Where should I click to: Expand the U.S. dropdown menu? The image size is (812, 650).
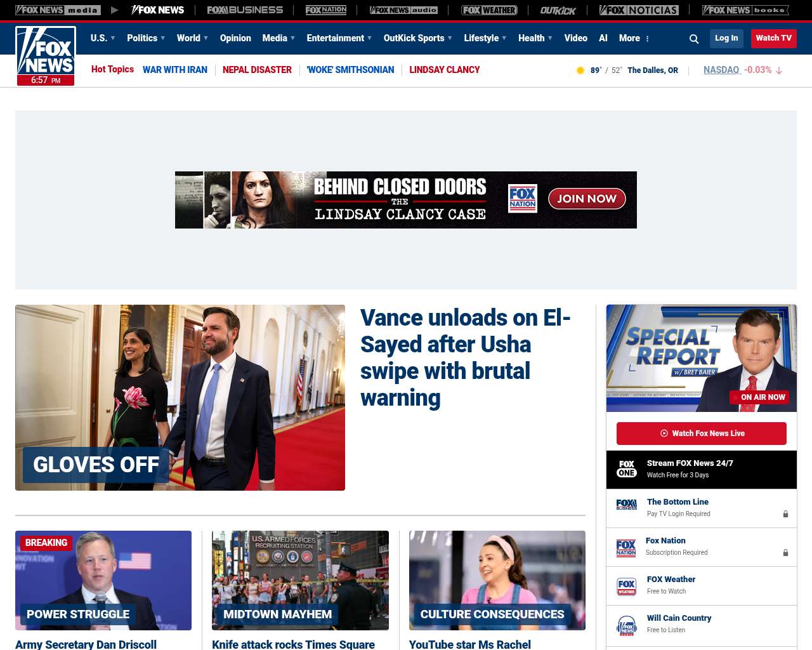(103, 38)
